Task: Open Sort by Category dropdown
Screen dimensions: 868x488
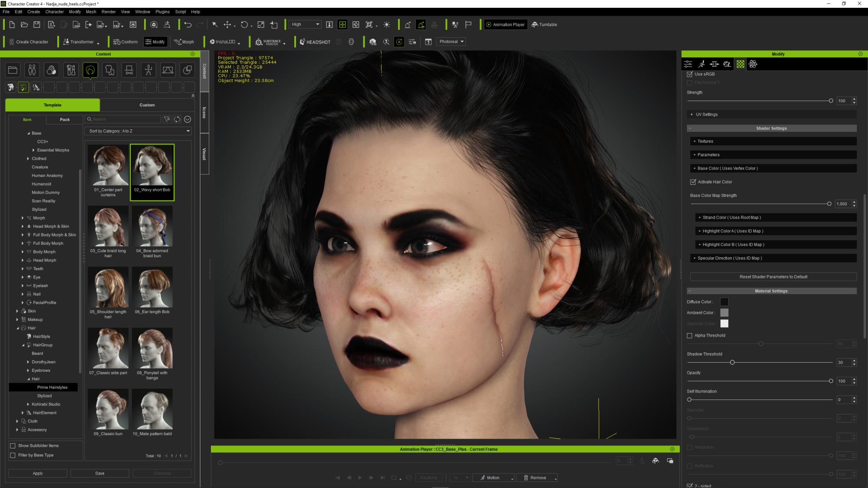Action: pyautogui.click(x=138, y=131)
